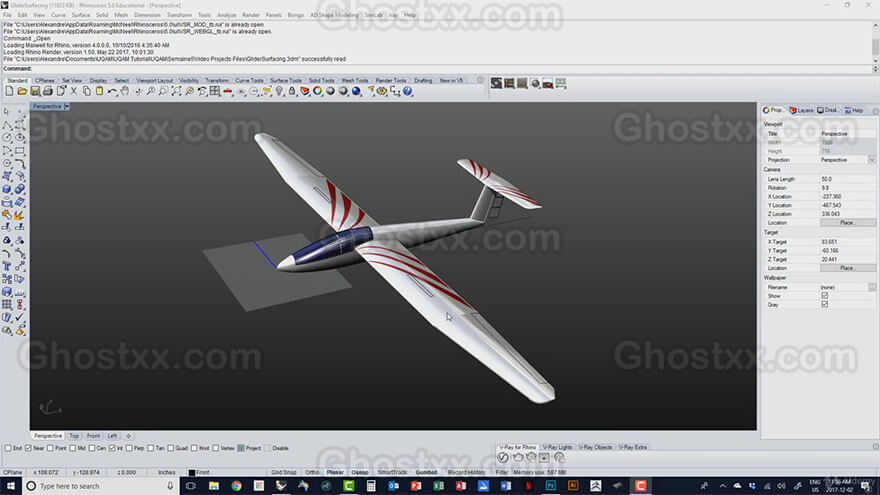Open the Projection dropdown in Properties
The height and width of the screenshot is (495, 880).
pos(872,160)
